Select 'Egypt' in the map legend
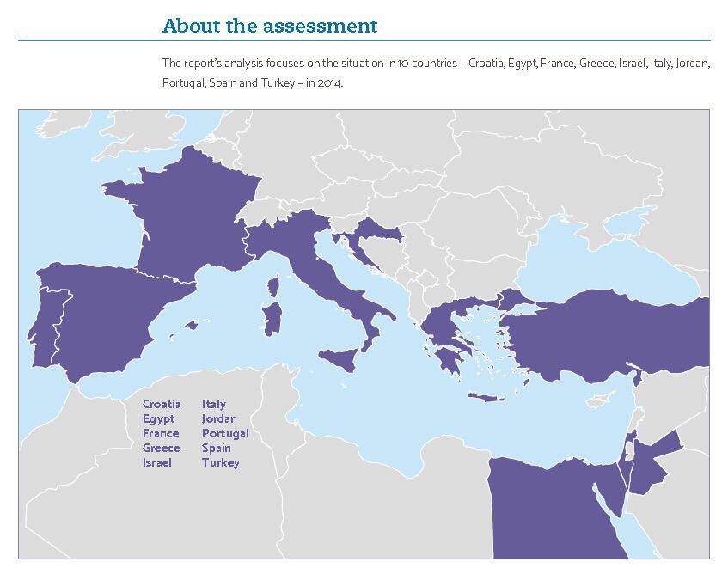 click(x=159, y=419)
